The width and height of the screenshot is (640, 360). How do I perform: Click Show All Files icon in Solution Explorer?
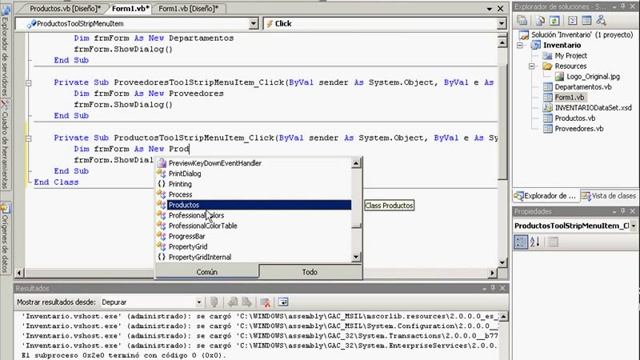[x=540, y=20]
